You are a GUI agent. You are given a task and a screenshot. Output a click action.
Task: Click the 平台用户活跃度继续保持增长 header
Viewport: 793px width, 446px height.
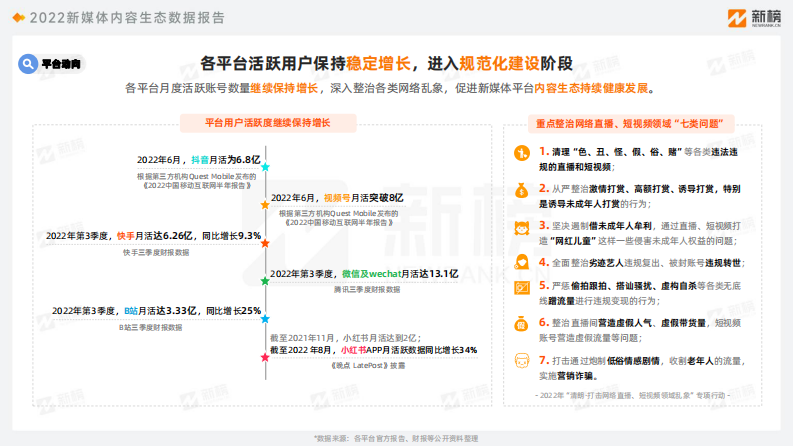(x=268, y=123)
